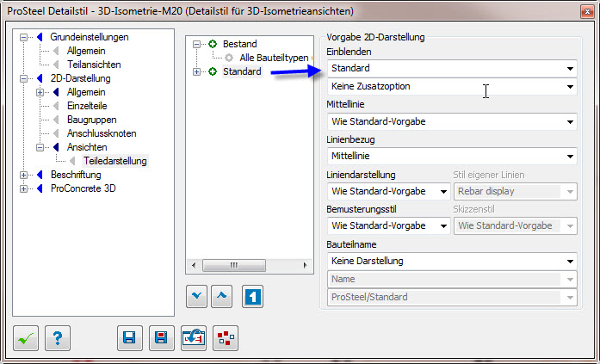
Task: Expand the Standard node in middle tree
Action: 196,72
